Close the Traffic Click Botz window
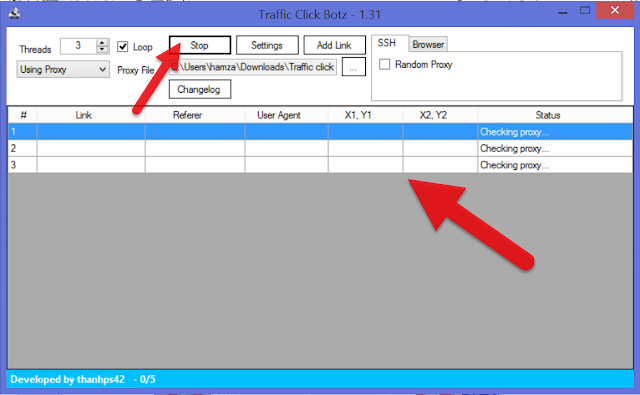Screen dimensions: 640x395 coord(615,11)
